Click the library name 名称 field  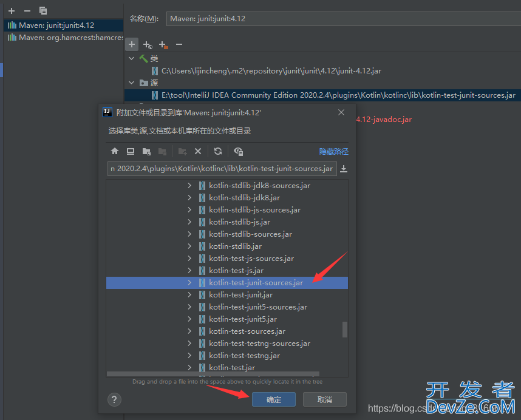[344, 19]
